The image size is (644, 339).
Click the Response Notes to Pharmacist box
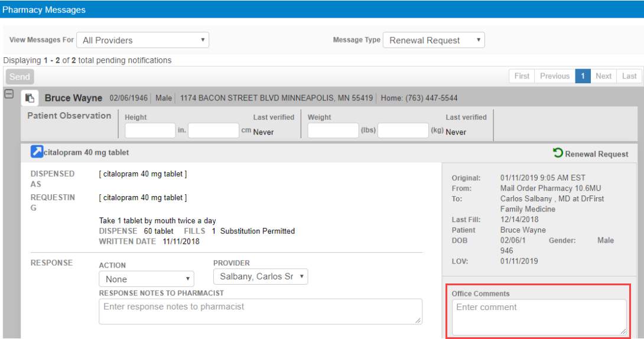click(x=261, y=311)
